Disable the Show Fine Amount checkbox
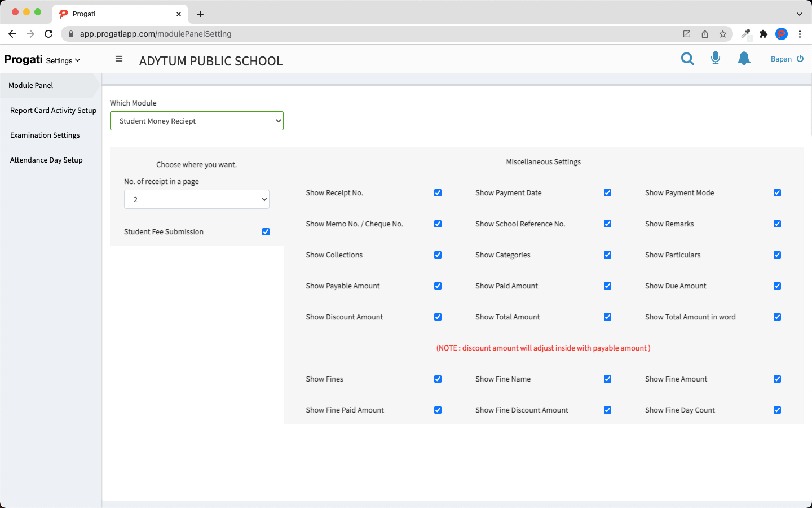Viewport: 812px width, 508px height. (x=777, y=379)
